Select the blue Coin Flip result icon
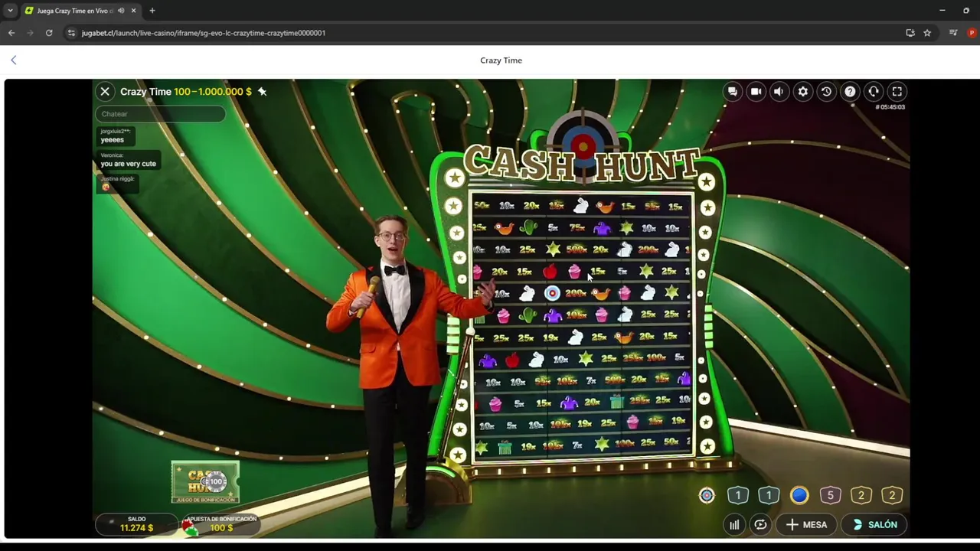 799,496
